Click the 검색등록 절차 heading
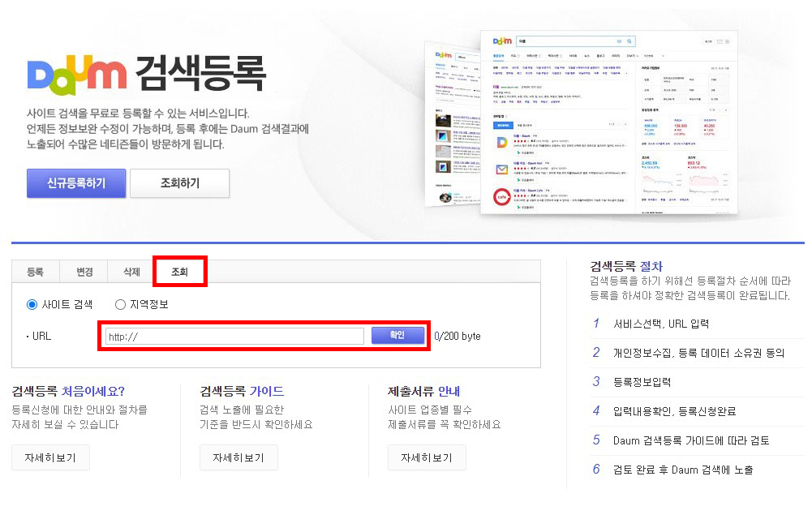The height and width of the screenshot is (515, 812). click(x=626, y=266)
